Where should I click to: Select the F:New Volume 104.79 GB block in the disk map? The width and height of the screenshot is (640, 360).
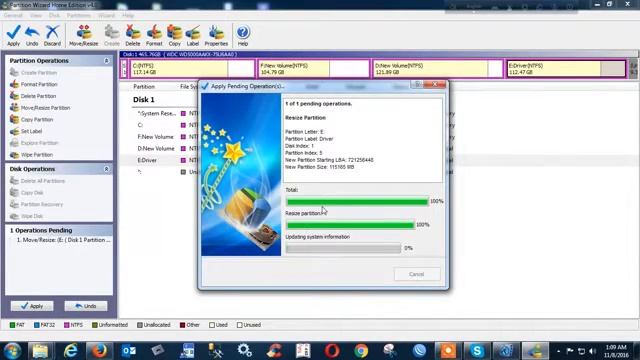click(313, 69)
